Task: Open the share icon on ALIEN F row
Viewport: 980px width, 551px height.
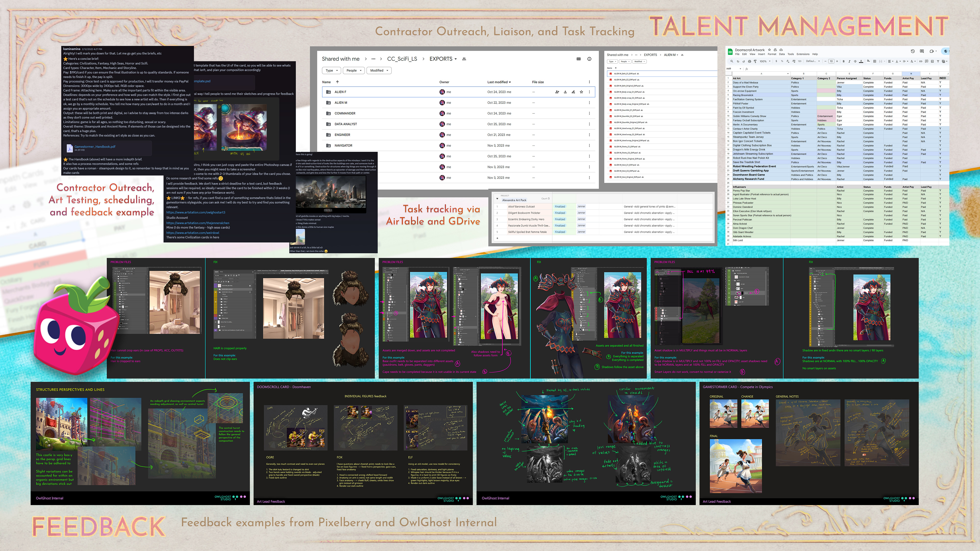Action: pos(557,92)
